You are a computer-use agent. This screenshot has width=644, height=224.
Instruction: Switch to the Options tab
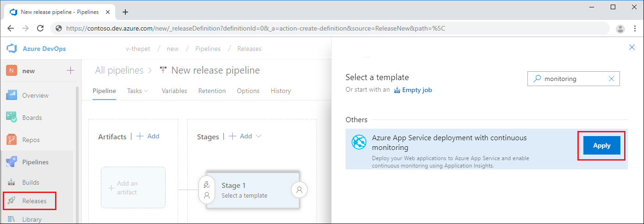[x=248, y=91]
